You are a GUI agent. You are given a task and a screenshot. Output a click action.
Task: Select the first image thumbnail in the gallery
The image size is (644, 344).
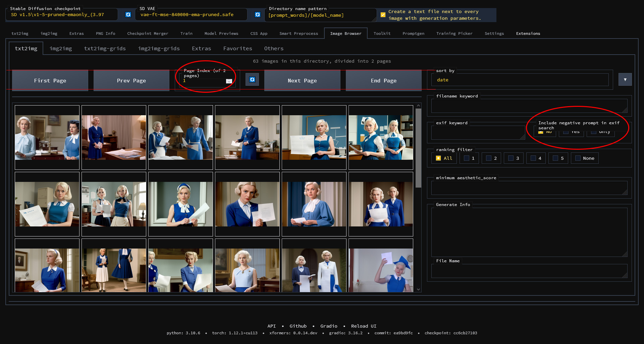pos(47,137)
